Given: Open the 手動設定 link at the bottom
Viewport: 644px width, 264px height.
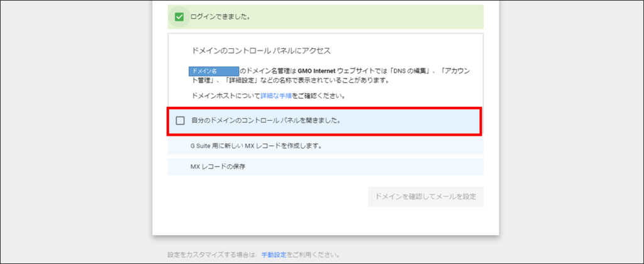Looking at the screenshot, I should point(274,255).
